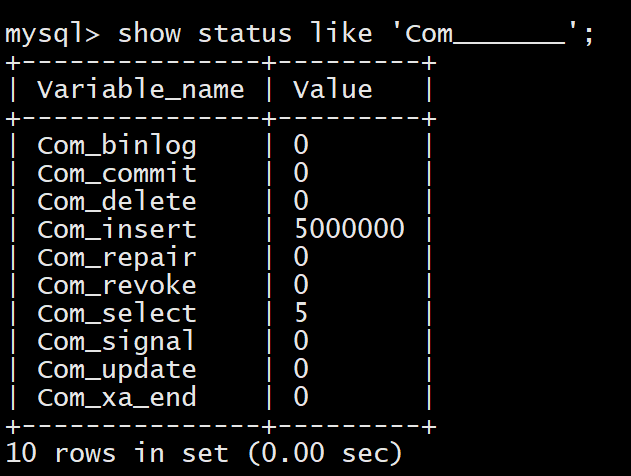The image size is (631, 476).
Task: Click the 5000000 value for Com_insert
Action: coord(349,229)
